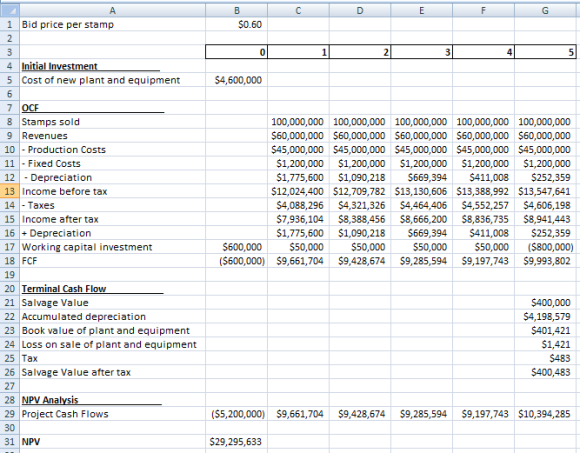Select column B header
Image resolution: width=580 pixels, height=453 pixels.
[236, 11]
